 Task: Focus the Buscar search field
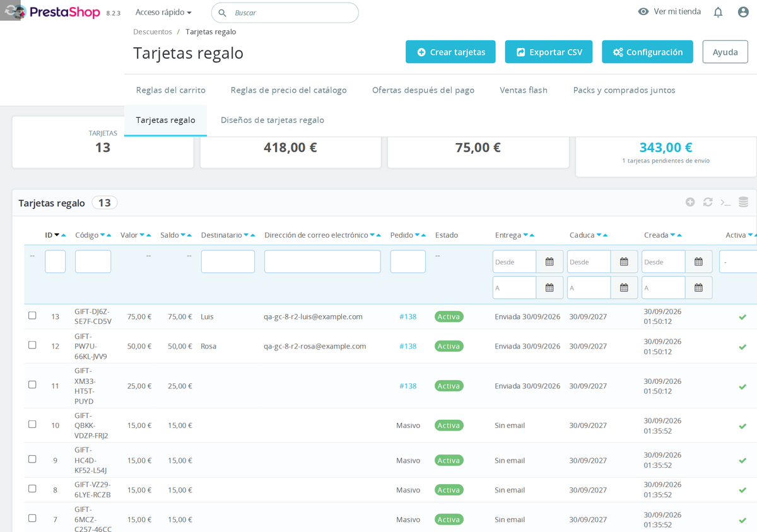coord(285,13)
